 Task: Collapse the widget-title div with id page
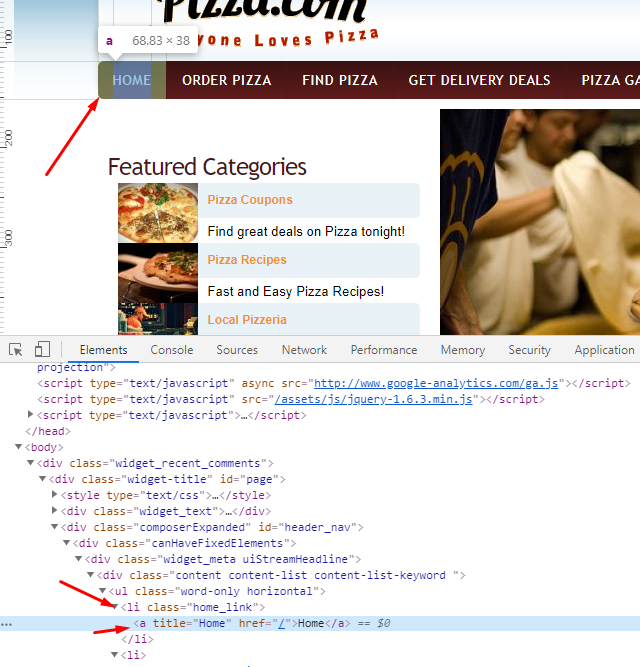click(43, 479)
